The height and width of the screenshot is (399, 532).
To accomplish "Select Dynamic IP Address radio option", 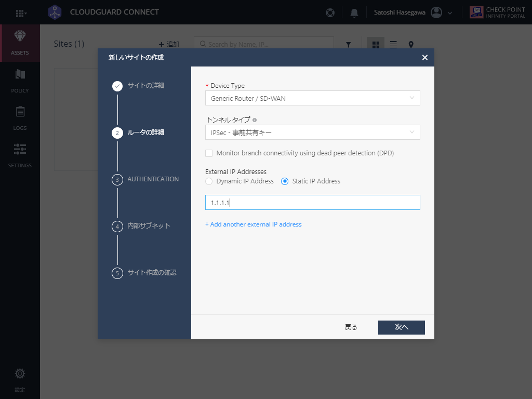I will [x=209, y=181].
